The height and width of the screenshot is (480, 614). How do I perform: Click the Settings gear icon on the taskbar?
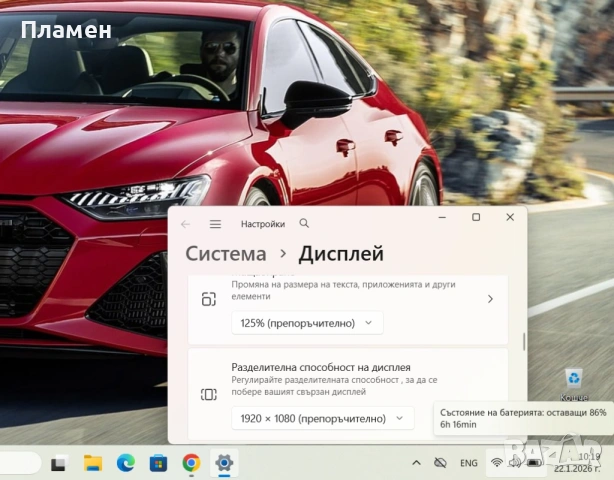pos(224,463)
